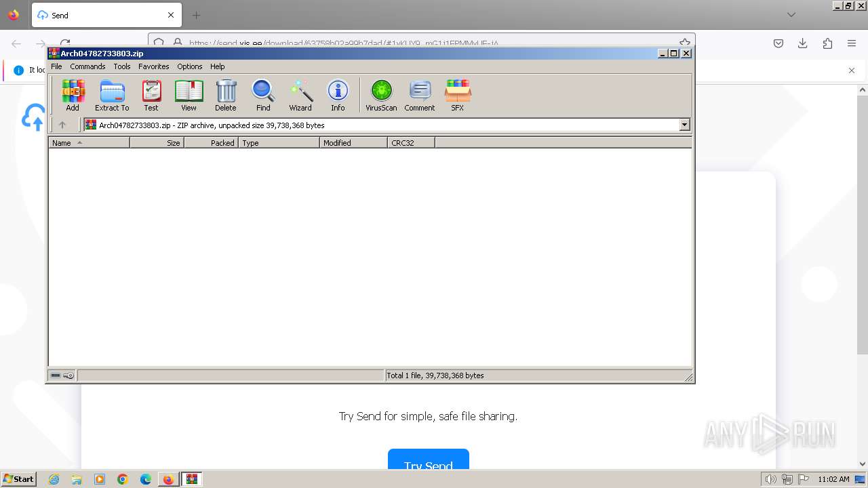Run the Test archive tool

click(151, 95)
